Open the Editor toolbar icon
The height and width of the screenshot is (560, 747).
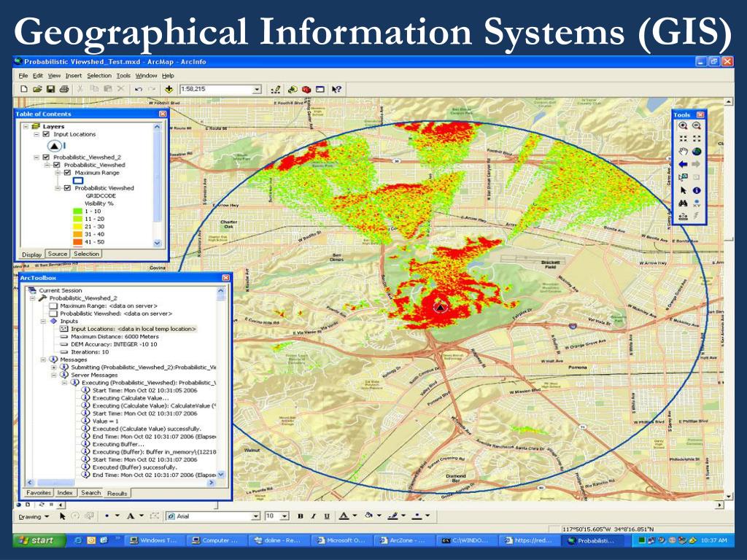coord(275,89)
